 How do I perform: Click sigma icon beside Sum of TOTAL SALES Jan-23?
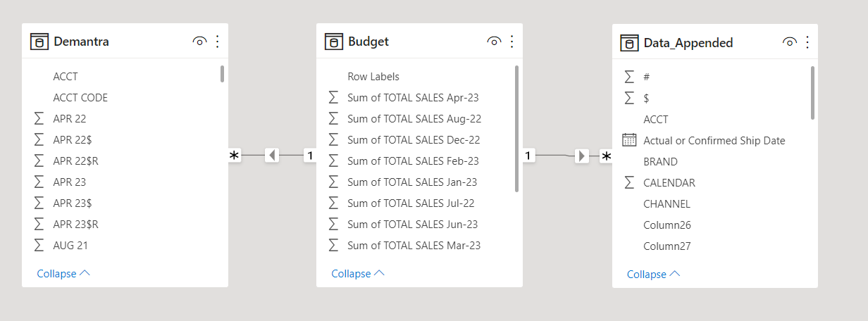pyautogui.click(x=333, y=182)
